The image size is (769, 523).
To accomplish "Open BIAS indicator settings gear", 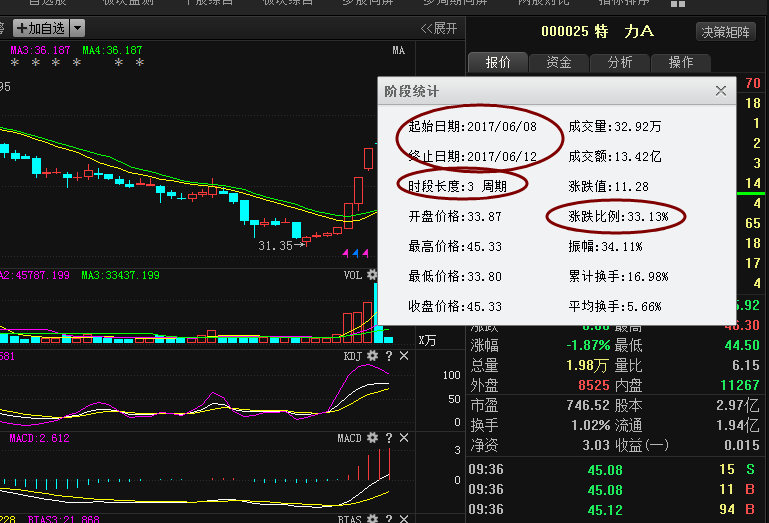I will click(x=372, y=519).
